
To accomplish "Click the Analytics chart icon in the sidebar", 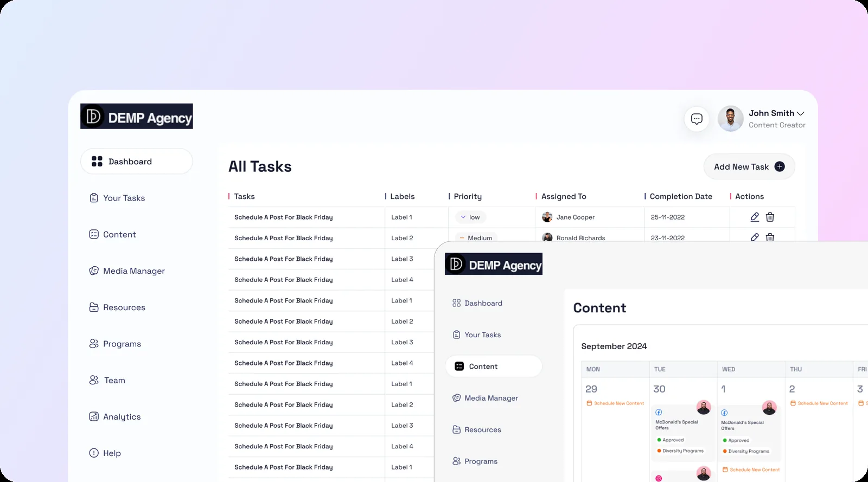I will [x=94, y=416].
